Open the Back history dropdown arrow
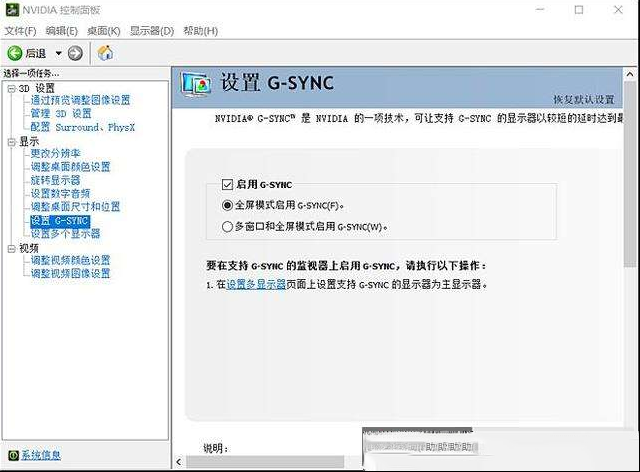 pos(58,53)
